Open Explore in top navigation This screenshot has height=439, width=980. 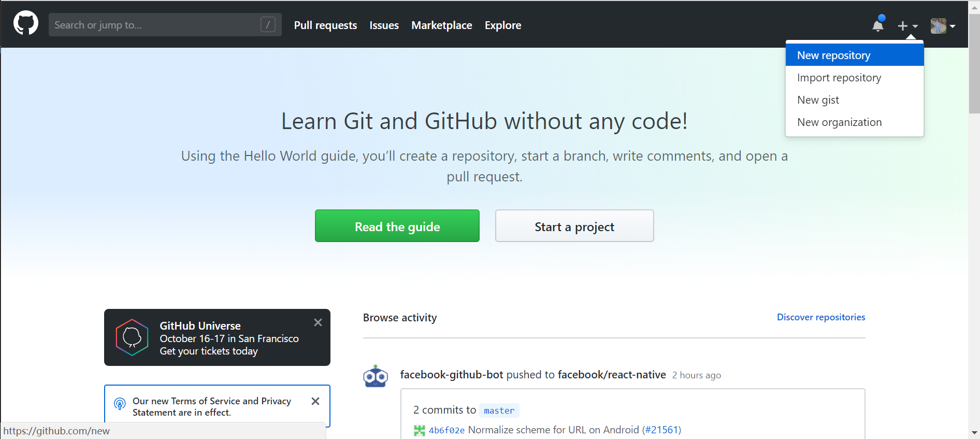(x=503, y=25)
